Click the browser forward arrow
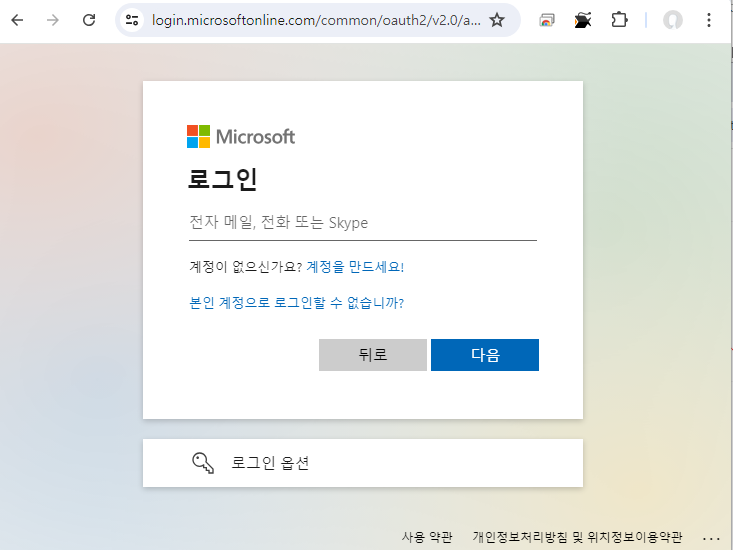Viewport: 733px width, 550px height. [53, 20]
